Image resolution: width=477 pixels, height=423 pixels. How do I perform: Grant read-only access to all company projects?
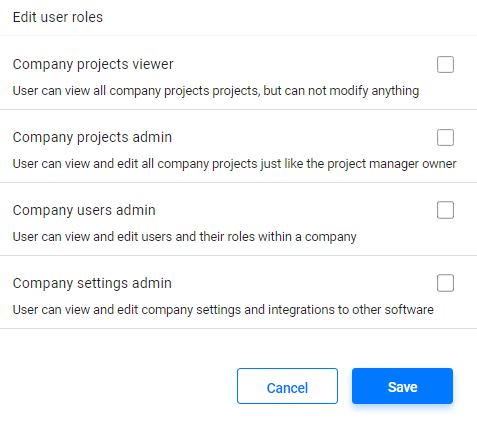(x=445, y=64)
